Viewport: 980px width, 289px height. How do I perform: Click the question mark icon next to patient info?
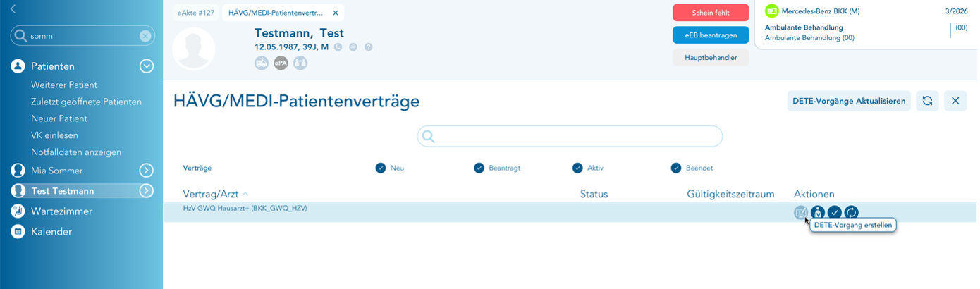(x=368, y=47)
